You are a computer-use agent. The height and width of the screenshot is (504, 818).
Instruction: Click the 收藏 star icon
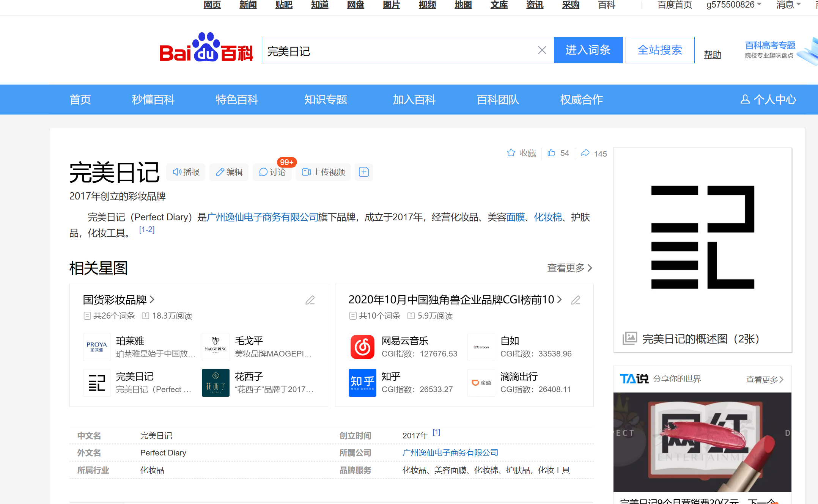point(511,153)
